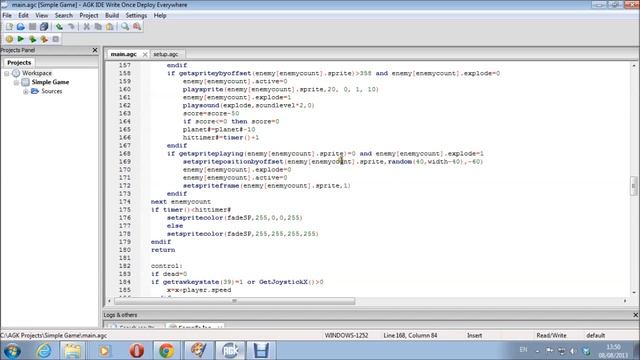The height and width of the screenshot is (360, 640).
Task: Open the Build menu
Action: click(x=112, y=15)
